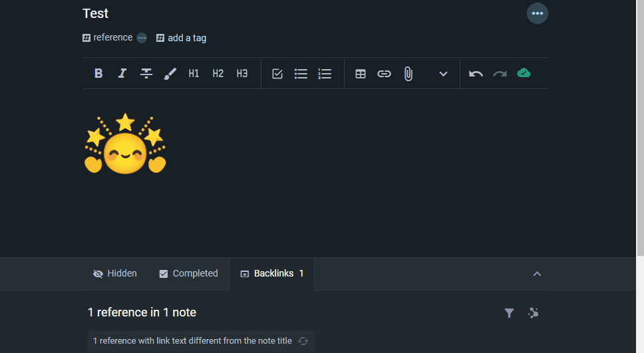Click the green cloud sync status icon
The width and height of the screenshot is (644, 353).
coord(524,73)
